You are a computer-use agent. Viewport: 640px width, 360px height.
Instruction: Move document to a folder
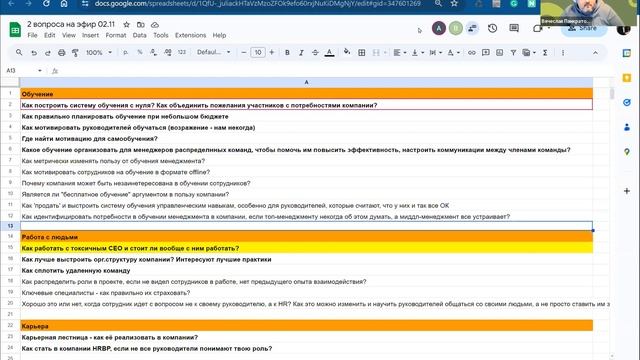click(141, 25)
